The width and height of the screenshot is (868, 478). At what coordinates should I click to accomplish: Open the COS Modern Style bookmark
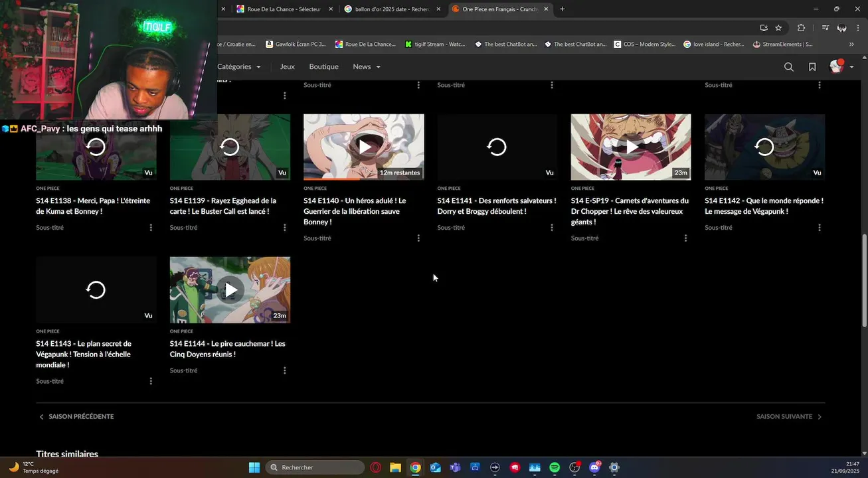click(645, 44)
